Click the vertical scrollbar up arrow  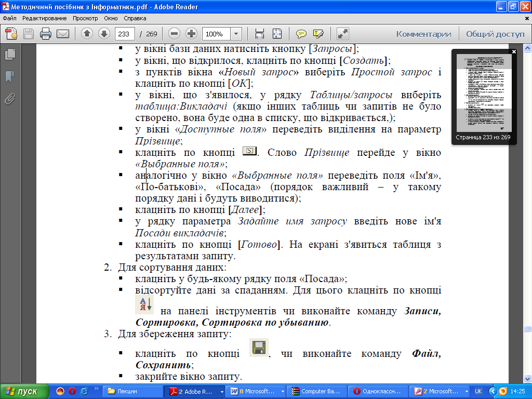[x=528, y=48]
